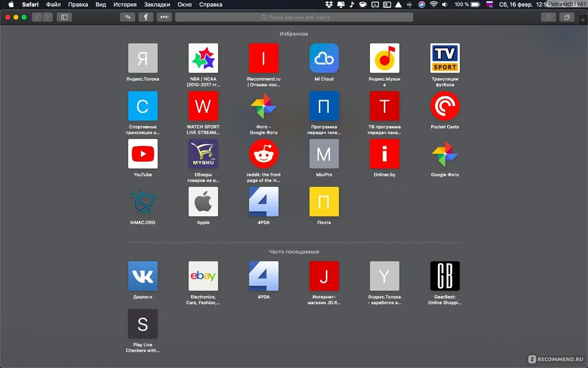Open ТВ программа передач кана favorite
Image resolution: width=588 pixels, height=368 pixels.
[x=384, y=106]
